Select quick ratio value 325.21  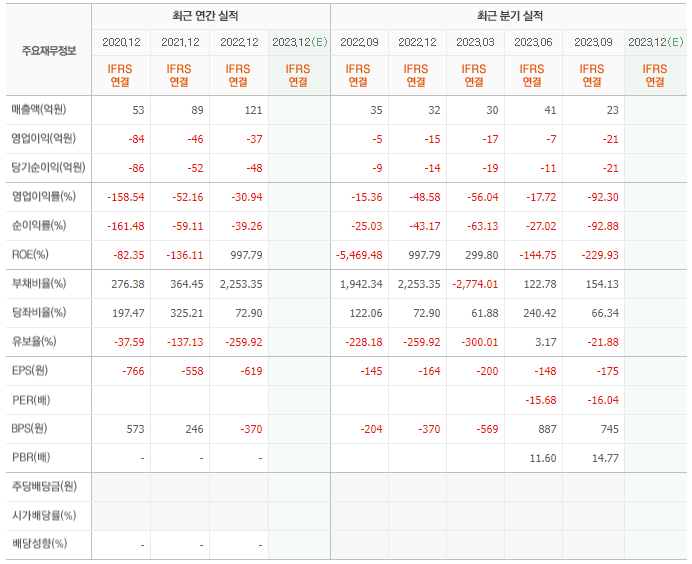[187, 313]
